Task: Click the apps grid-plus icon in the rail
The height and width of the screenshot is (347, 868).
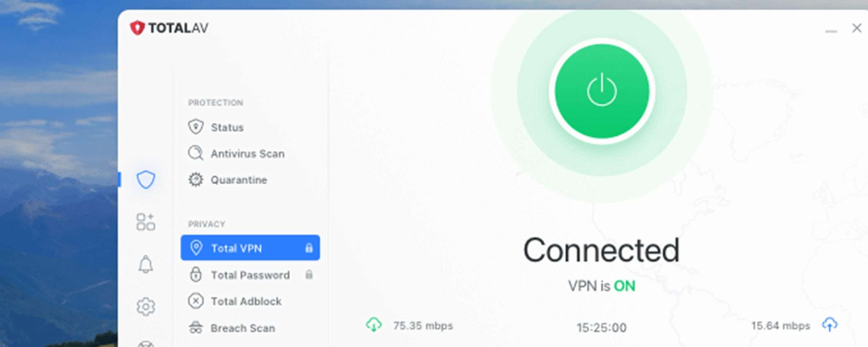Action: point(146,222)
